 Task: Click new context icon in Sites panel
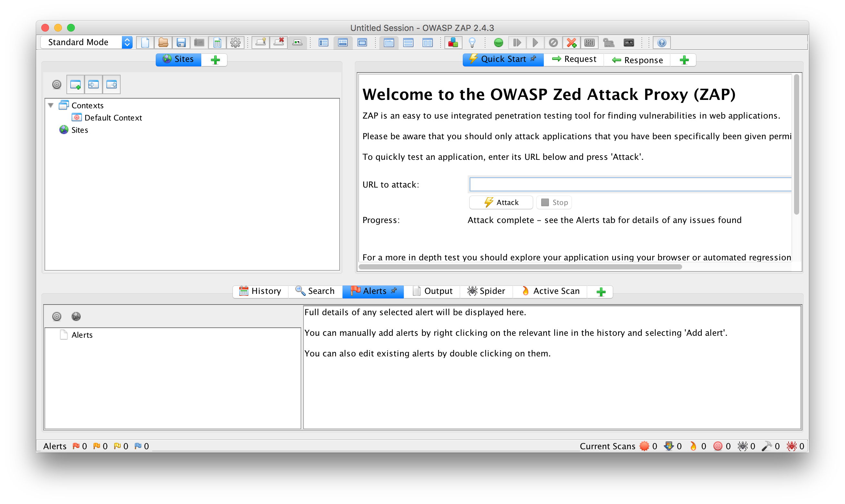point(75,84)
